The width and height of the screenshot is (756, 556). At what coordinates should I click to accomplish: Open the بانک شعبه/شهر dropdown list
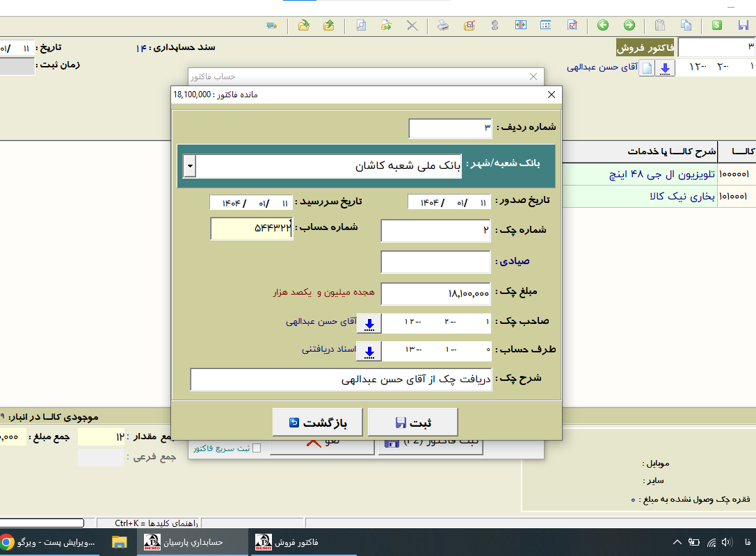pos(190,166)
